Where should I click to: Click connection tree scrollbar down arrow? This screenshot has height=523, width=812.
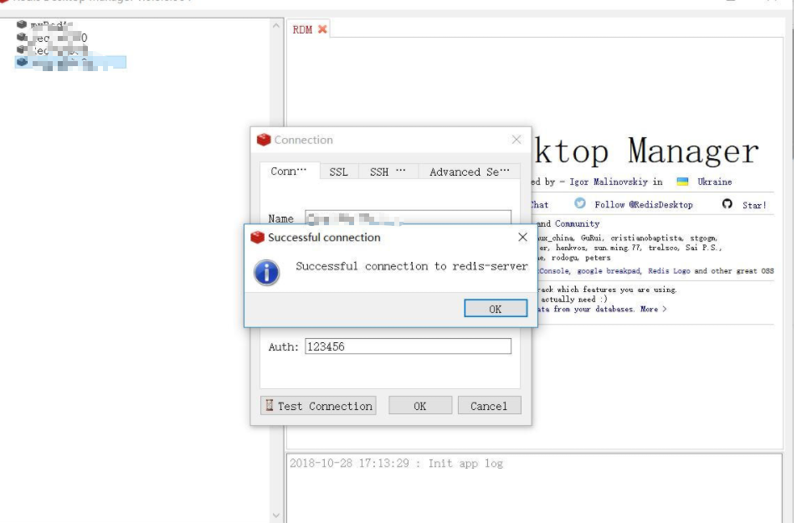[275, 515]
